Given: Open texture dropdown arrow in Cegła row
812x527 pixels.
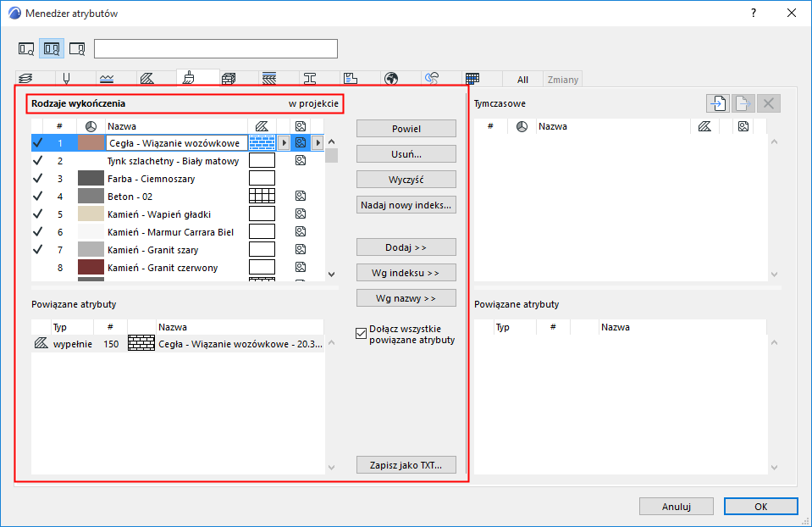Looking at the screenshot, I should (x=318, y=142).
